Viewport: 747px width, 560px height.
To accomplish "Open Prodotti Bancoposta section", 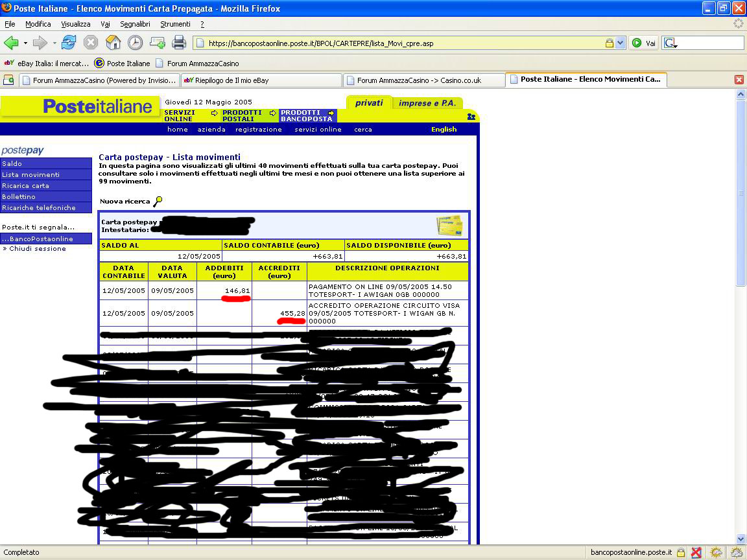I will [307, 116].
